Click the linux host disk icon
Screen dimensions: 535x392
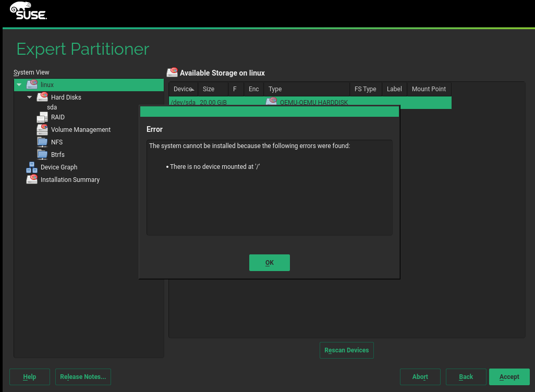[32, 85]
